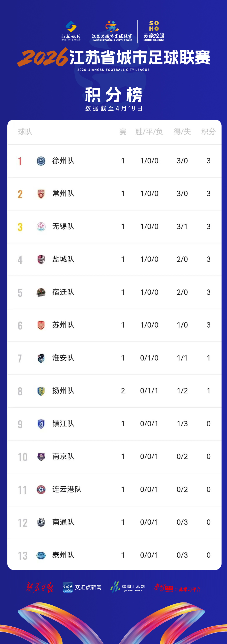Viewport: 227px width, 644px height.
Task: Select the 泰州队 team name
Action: pyautogui.click(x=63, y=555)
